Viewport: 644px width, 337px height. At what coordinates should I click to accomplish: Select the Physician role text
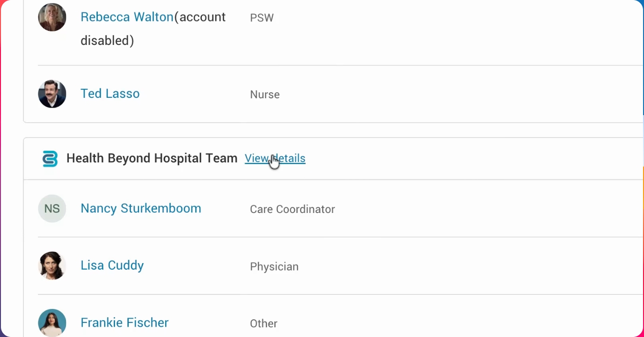[274, 267]
